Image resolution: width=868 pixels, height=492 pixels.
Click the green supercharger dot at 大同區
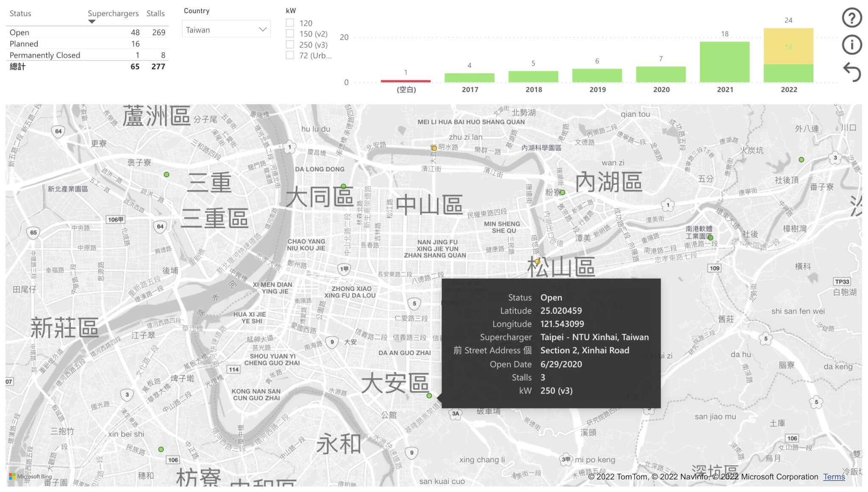pos(343,186)
